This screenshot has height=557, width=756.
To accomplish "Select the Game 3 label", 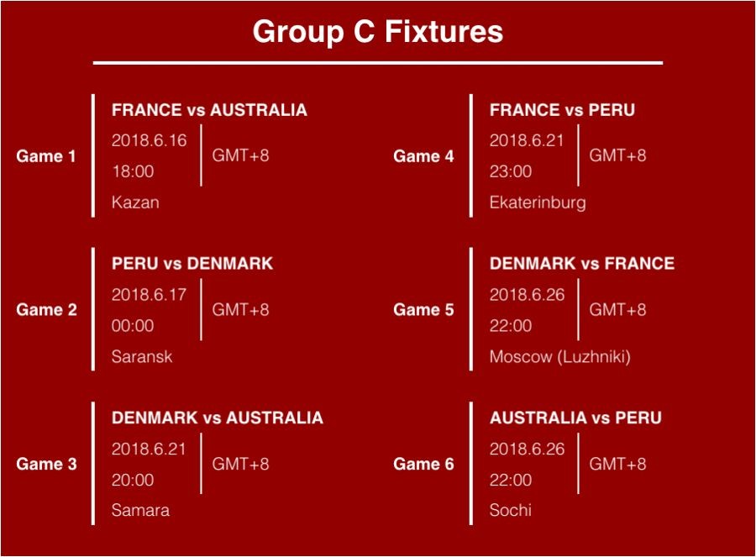I will (x=46, y=464).
